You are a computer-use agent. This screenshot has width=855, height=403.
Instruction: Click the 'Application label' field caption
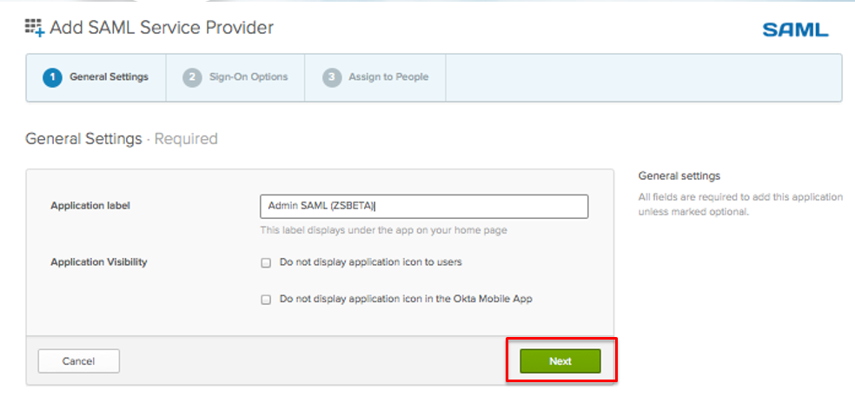[x=91, y=206]
